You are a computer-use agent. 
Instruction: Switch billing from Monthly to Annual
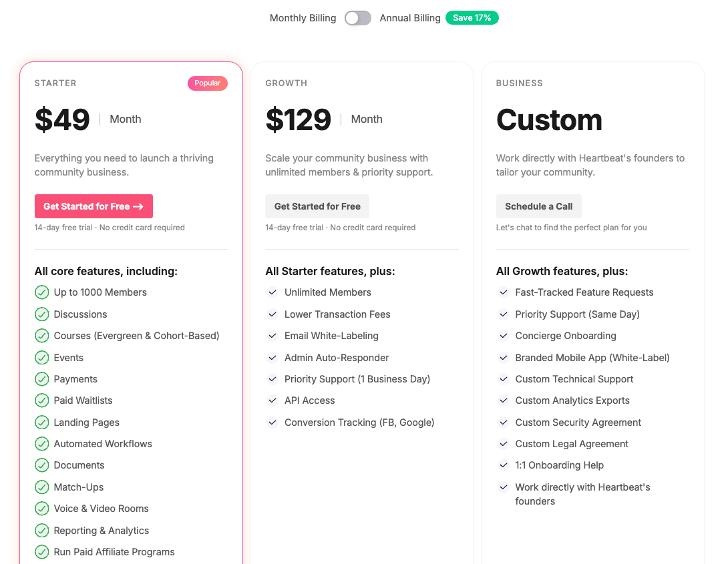pos(357,18)
